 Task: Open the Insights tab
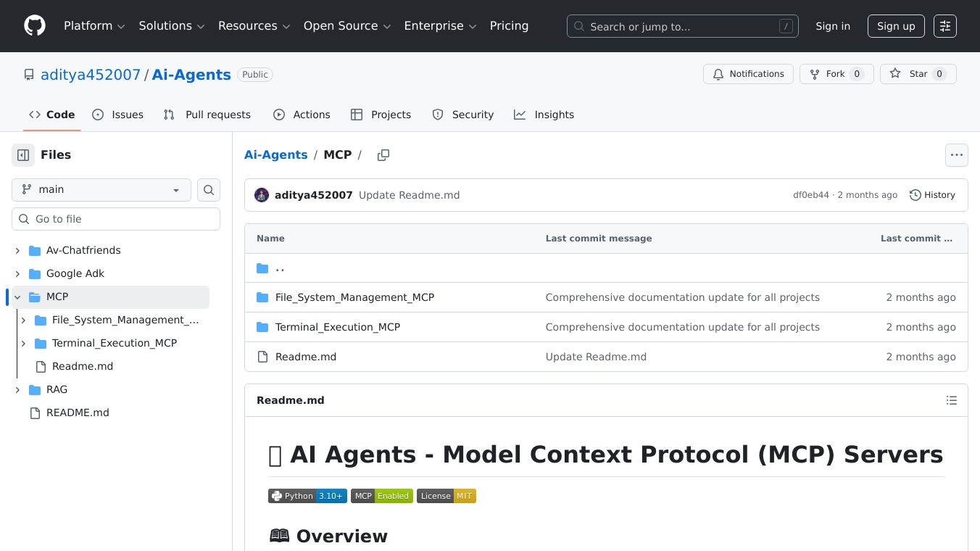coord(544,115)
